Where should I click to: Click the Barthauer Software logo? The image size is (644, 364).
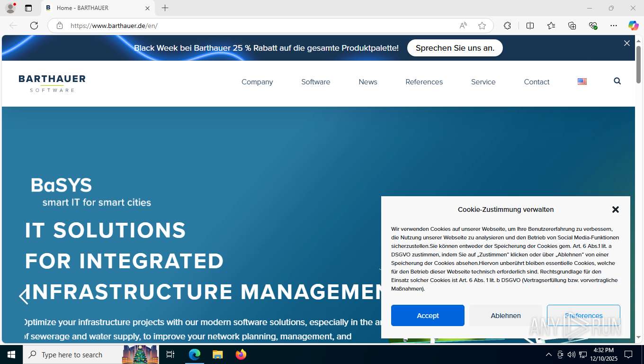click(x=52, y=83)
